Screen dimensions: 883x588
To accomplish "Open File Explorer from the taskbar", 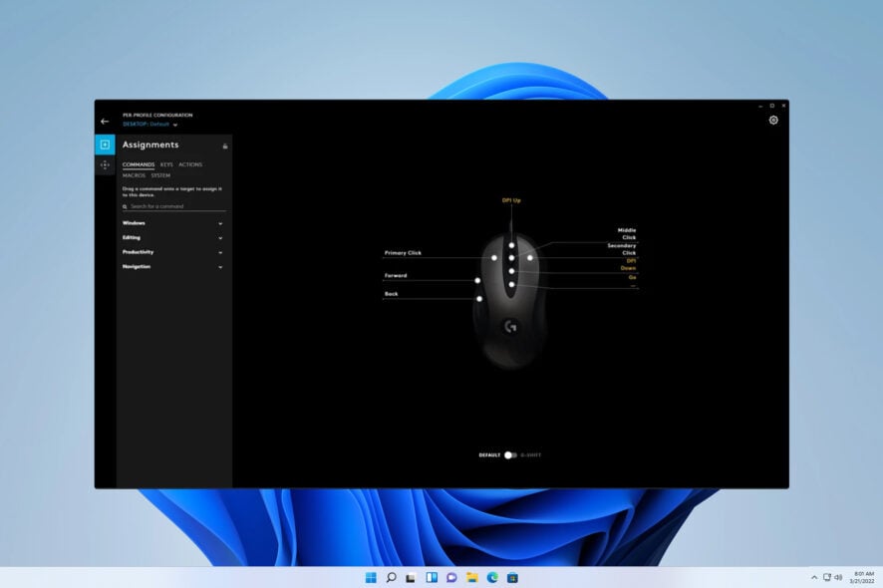I will coord(472,578).
